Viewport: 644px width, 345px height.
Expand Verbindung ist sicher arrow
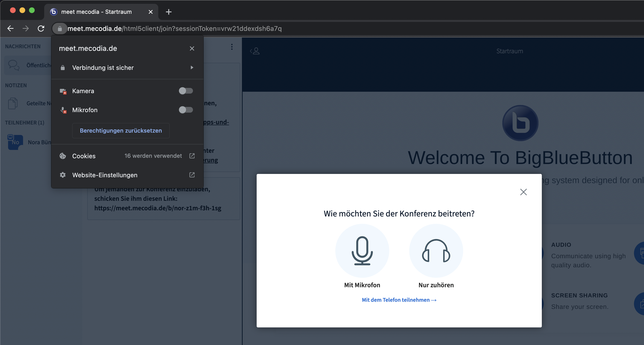click(x=192, y=67)
